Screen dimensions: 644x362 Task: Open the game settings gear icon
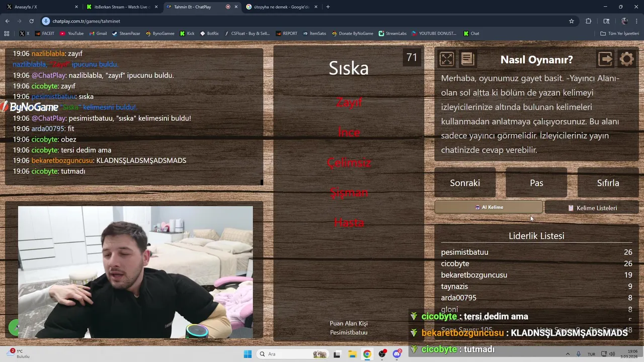coord(626,59)
